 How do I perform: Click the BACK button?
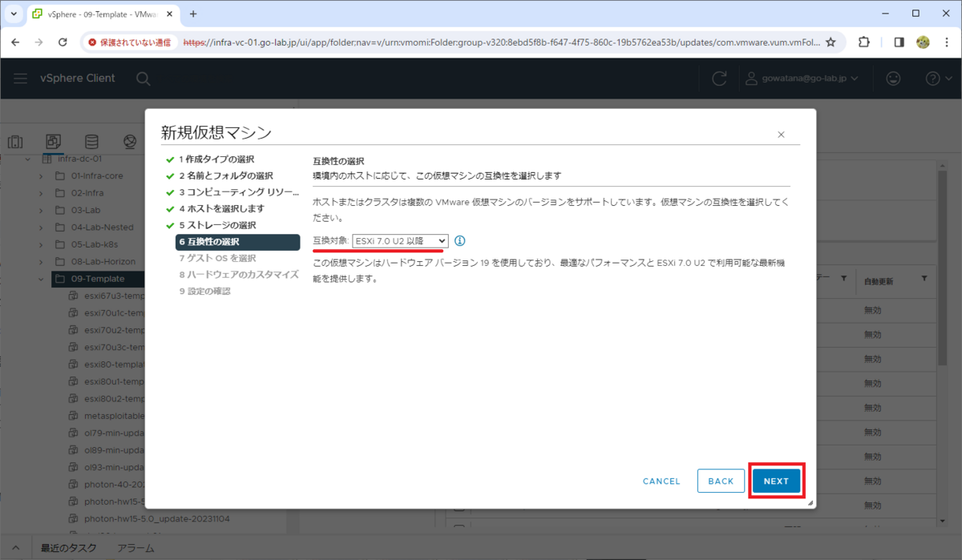coord(721,481)
